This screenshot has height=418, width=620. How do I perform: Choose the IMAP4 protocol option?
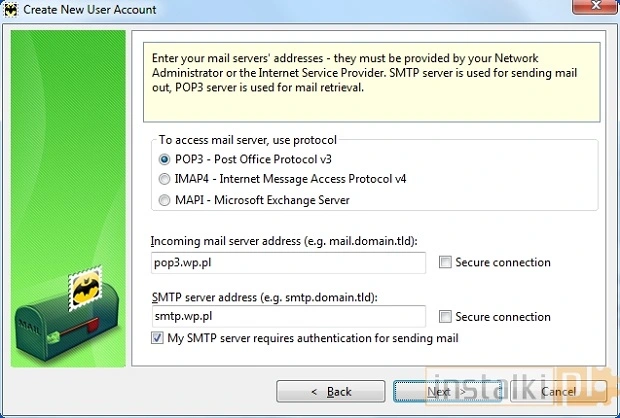pyautogui.click(x=166, y=179)
